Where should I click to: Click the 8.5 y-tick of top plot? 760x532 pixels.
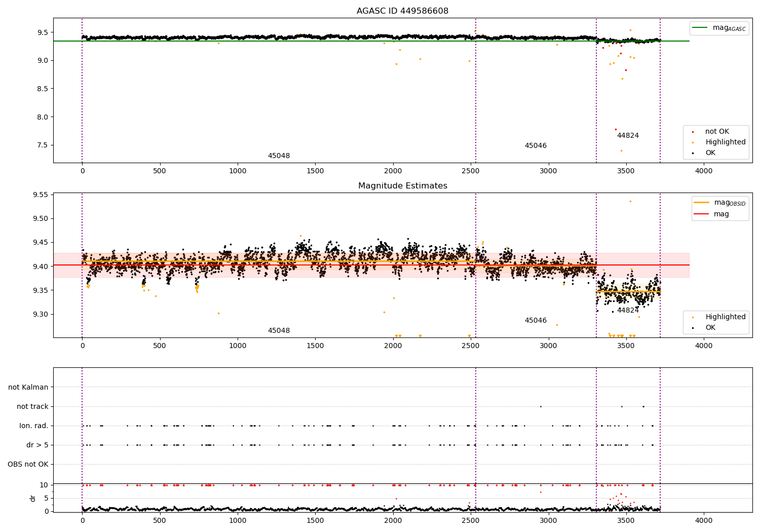click(42, 89)
